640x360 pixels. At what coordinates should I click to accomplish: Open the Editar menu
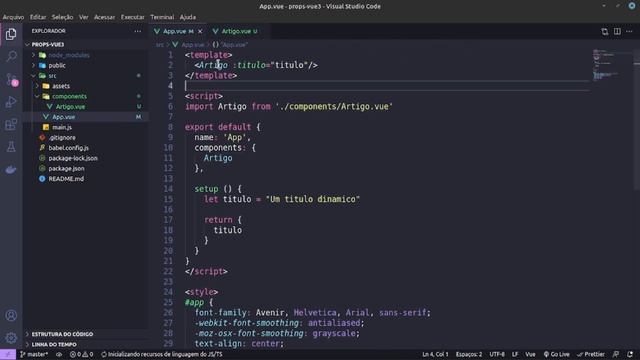[x=38, y=17]
